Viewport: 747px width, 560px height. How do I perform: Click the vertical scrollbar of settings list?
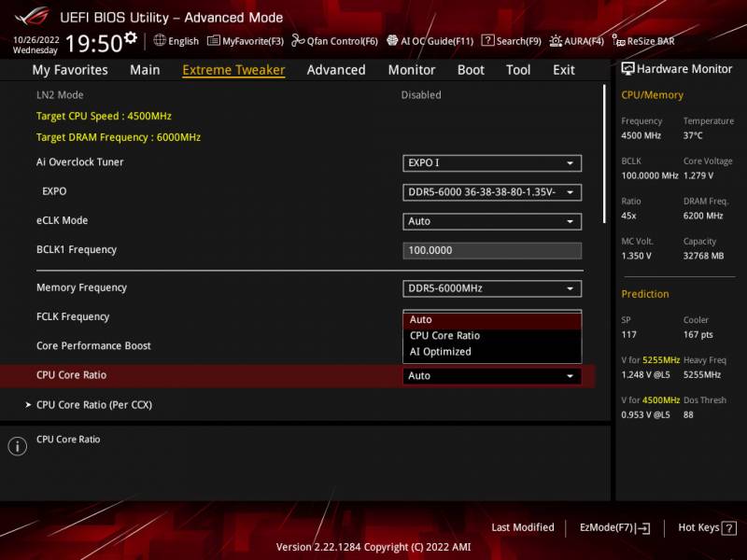click(604, 154)
